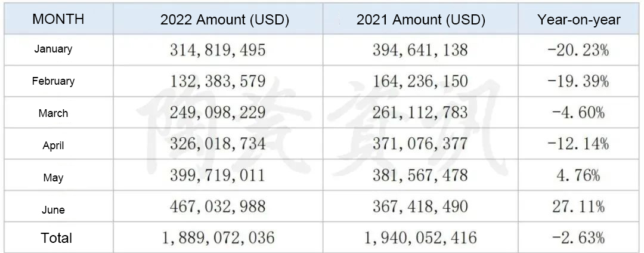Select the 2021 total 1,940,052,416

pos(420,238)
